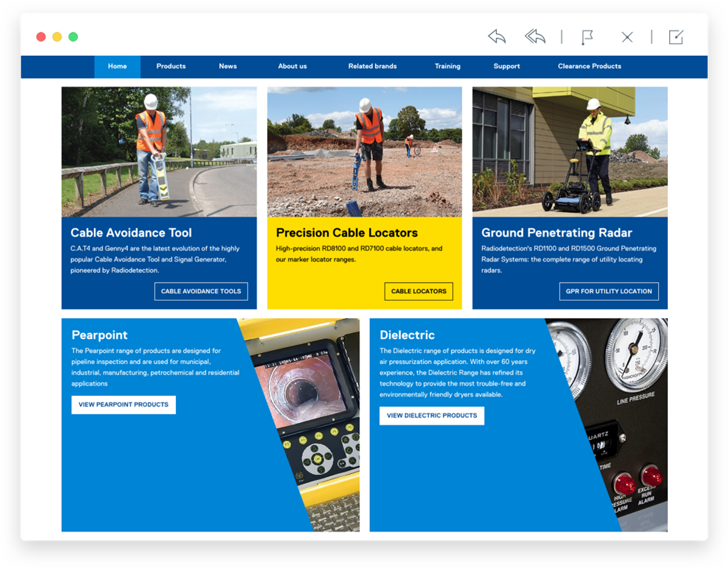The image size is (728, 568).
Task: Open Related brands in navigation
Action: [x=372, y=67]
